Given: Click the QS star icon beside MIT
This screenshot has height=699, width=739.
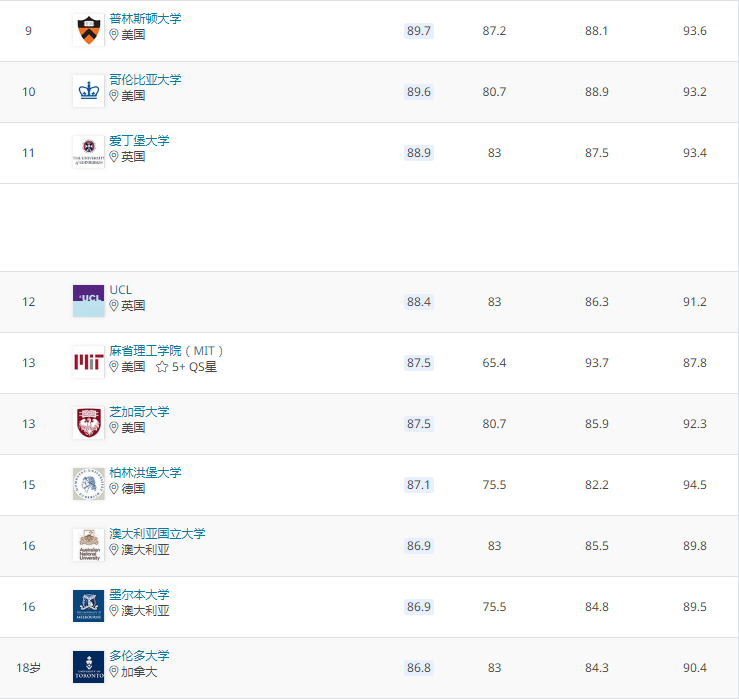Looking at the screenshot, I should tap(162, 367).
